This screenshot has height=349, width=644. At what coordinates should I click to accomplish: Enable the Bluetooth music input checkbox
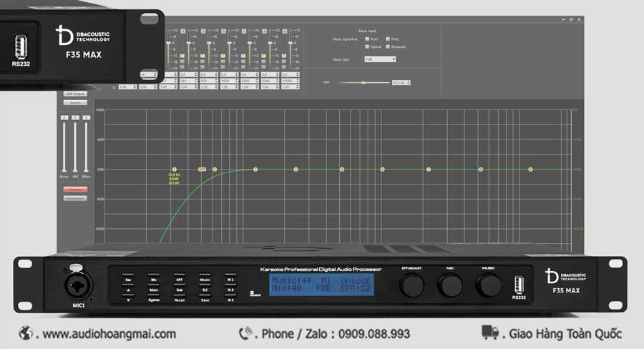[x=387, y=46]
